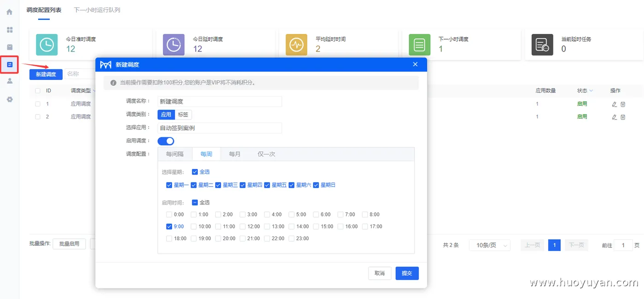
Task: Open the scheduling list icon in sidebar
Action: 9,64
